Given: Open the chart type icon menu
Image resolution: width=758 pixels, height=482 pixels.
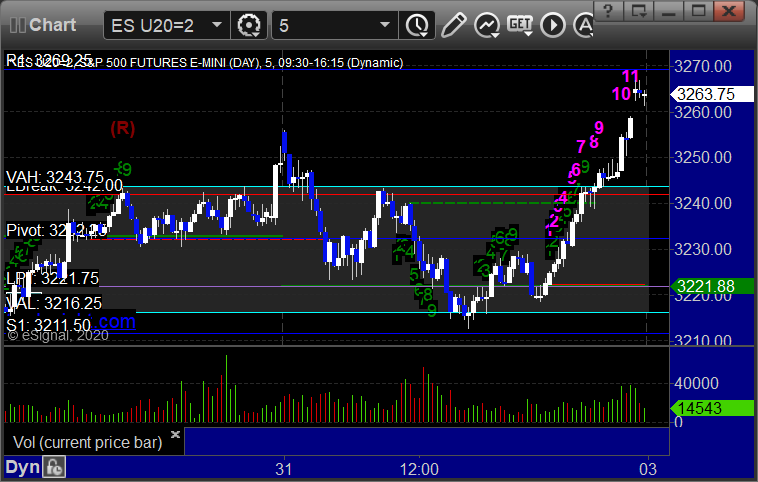Looking at the screenshot, I should click(x=486, y=25).
